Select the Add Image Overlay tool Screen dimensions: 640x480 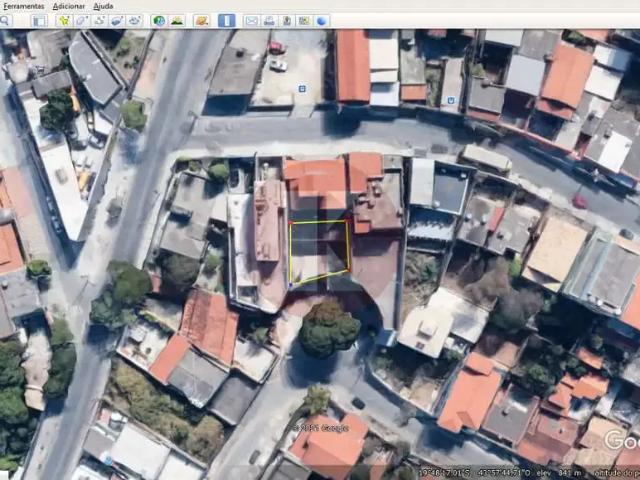click(117, 21)
